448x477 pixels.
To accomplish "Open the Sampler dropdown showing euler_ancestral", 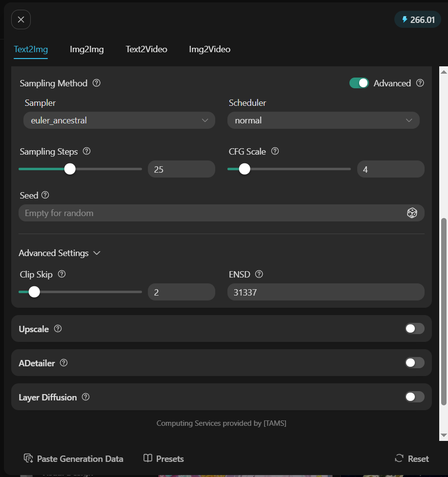I will (119, 120).
